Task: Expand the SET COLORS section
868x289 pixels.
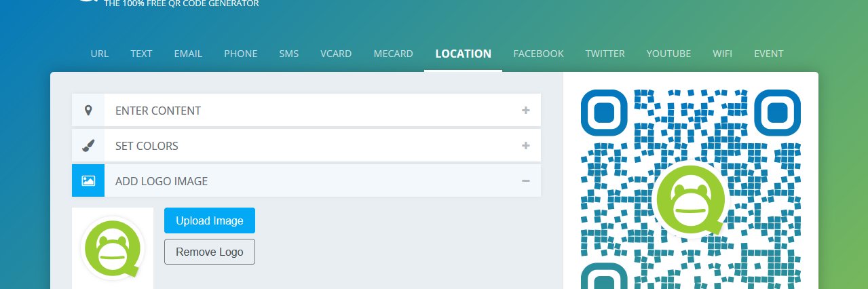Action: click(306, 145)
